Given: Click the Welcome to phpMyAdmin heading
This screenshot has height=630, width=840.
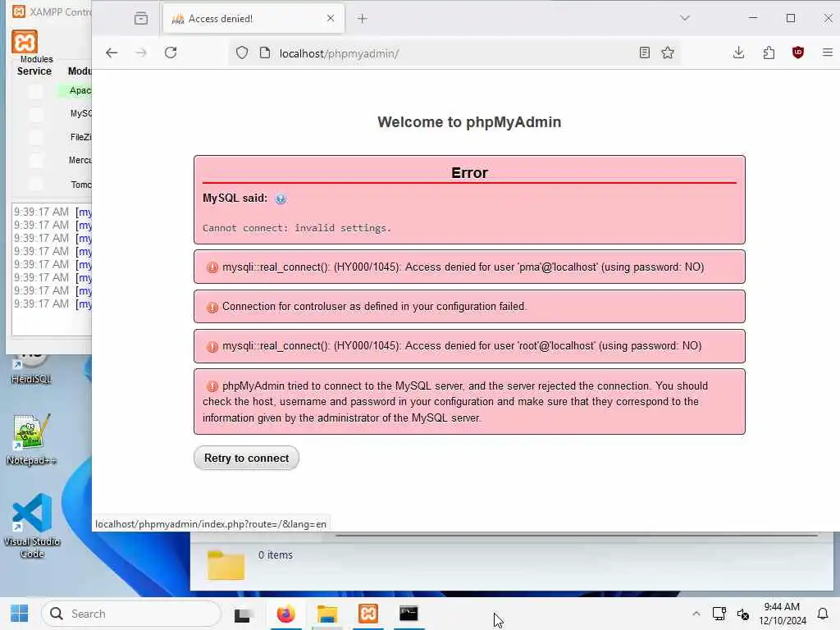Looking at the screenshot, I should coord(469,122).
